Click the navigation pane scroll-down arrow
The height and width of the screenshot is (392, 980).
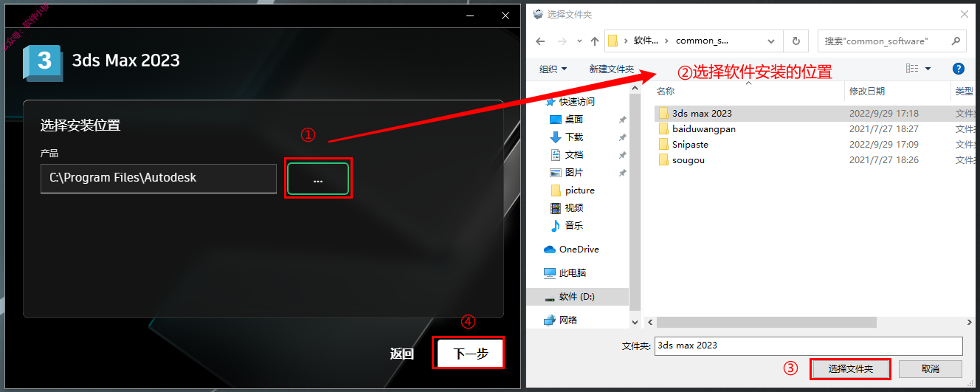(x=635, y=322)
